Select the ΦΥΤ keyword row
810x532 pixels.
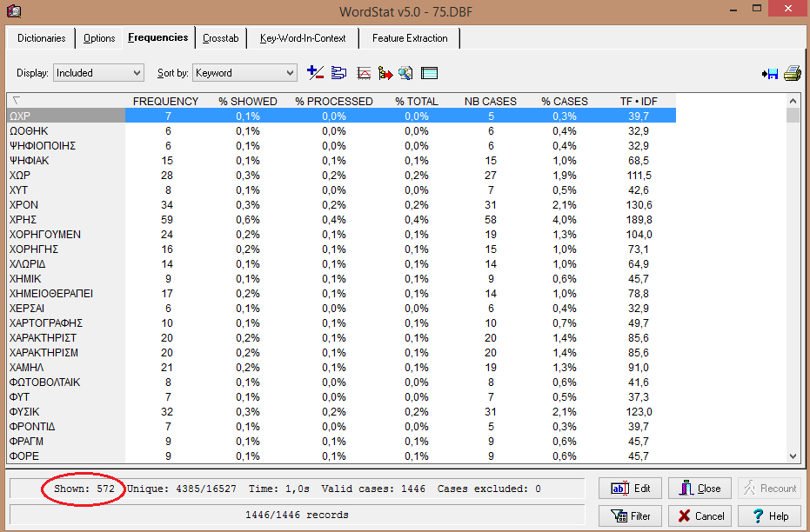click(341, 396)
